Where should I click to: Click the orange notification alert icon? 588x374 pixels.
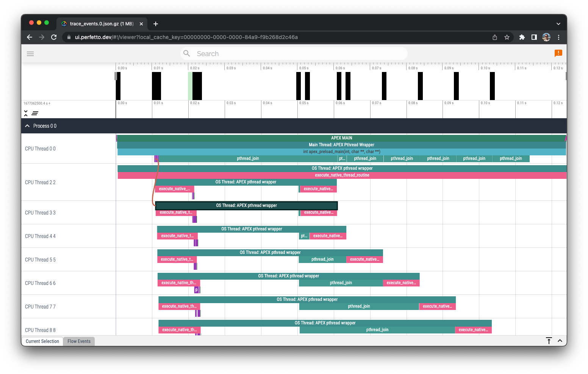point(558,53)
